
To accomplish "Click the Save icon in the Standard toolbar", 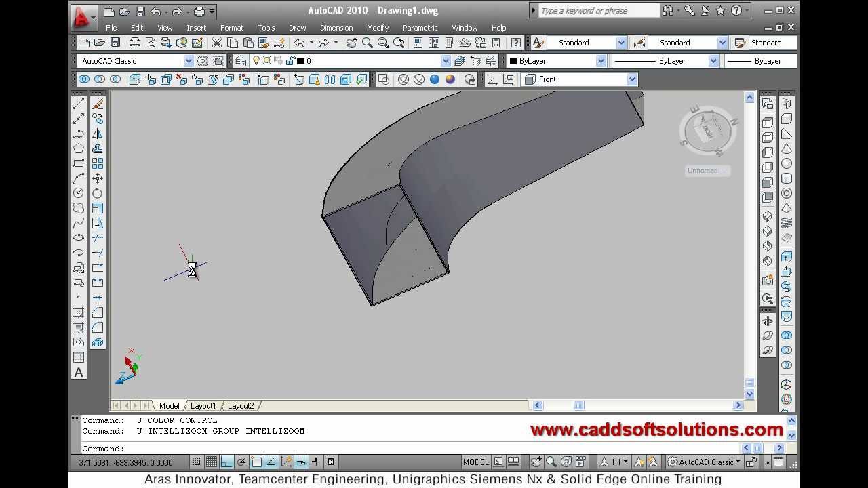I will coord(115,43).
